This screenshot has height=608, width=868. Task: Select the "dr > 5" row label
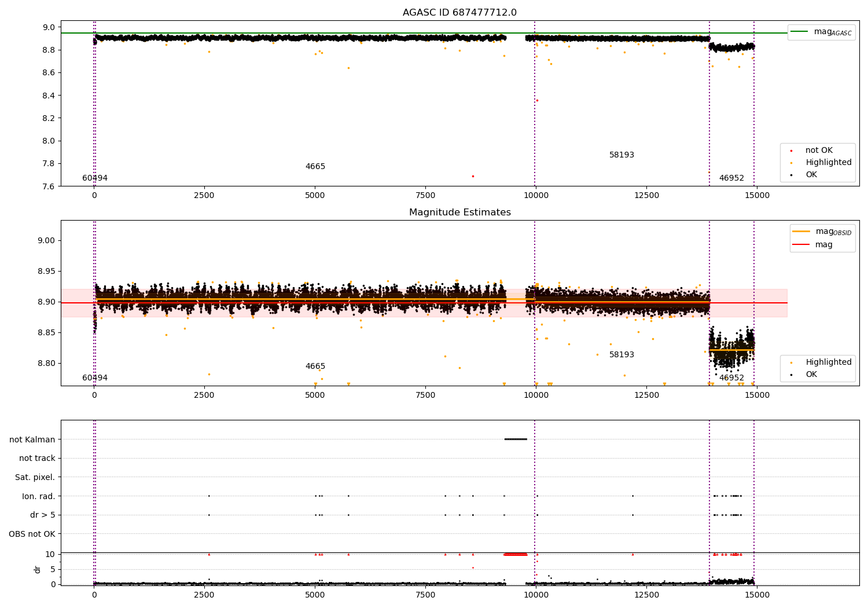(x=43, y=515)
